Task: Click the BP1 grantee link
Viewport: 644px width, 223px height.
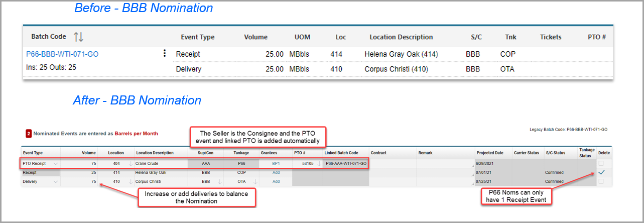Action: (x=276, y=164)
